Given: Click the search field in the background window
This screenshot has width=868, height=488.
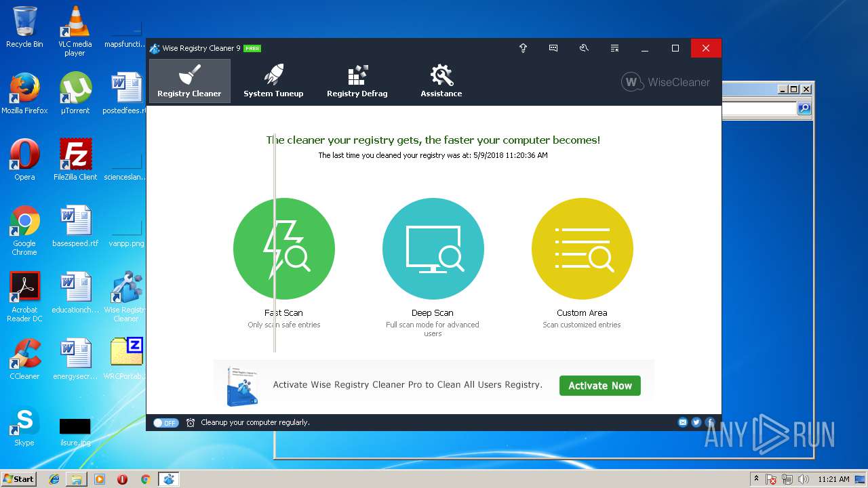Looking at the screenshot, I should pos(759,108).
